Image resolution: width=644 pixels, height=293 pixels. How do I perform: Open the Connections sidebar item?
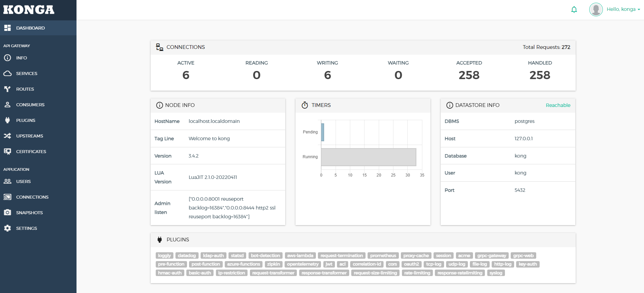pyautogui.click(x=32, y=197)
